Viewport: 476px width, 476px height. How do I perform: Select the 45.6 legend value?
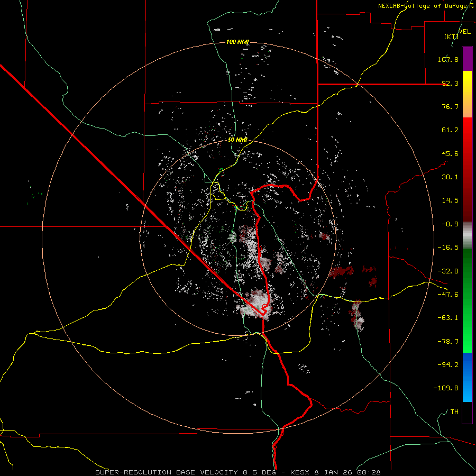tap(450, 153)
